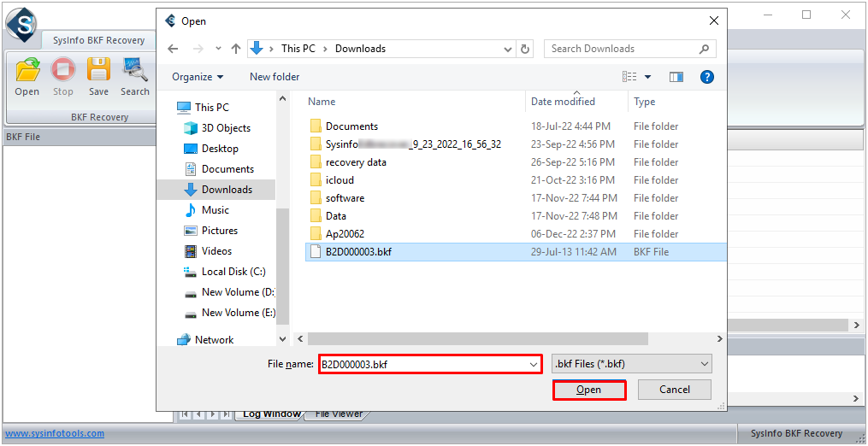The height and width of the screenshot is (446, 868).
Task: Refresh the Downloads folder view
Action: [x=525, y=49]
